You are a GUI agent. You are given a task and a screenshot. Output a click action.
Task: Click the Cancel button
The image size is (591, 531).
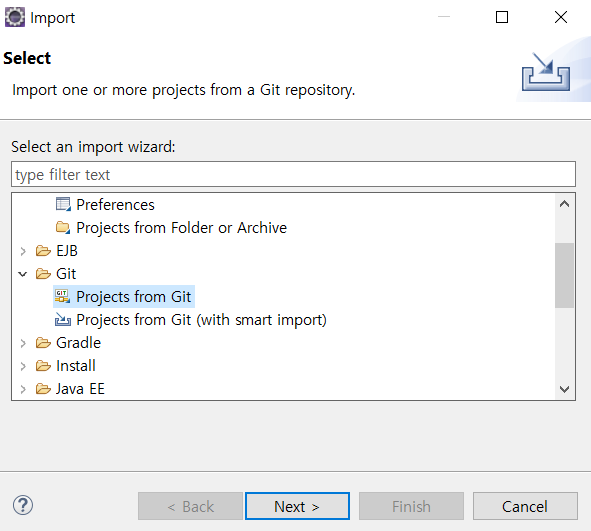tap(525, 506)
